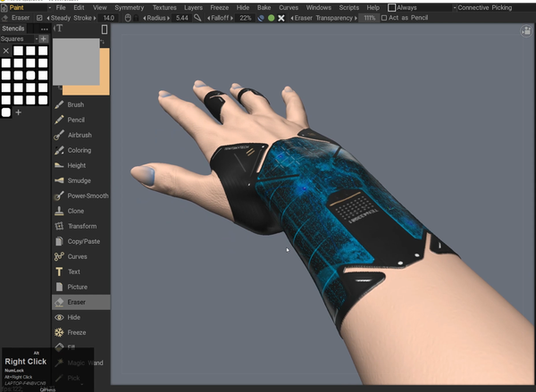Open the Symmetry menu
Image resolution: width=536 pixels, height=392 pixels.
tap(130, 7)
